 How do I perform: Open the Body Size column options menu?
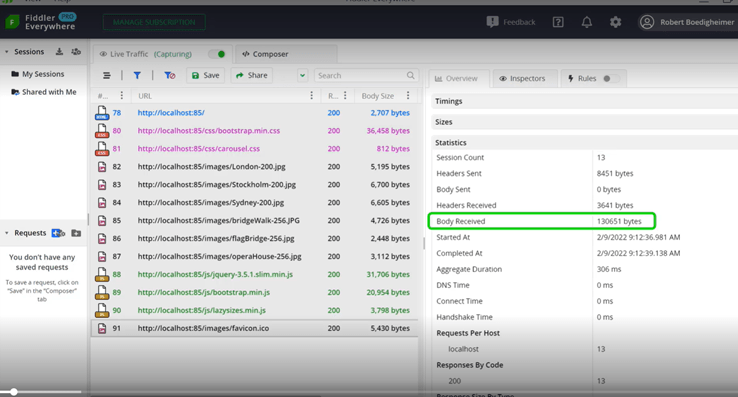click(408, 96)
